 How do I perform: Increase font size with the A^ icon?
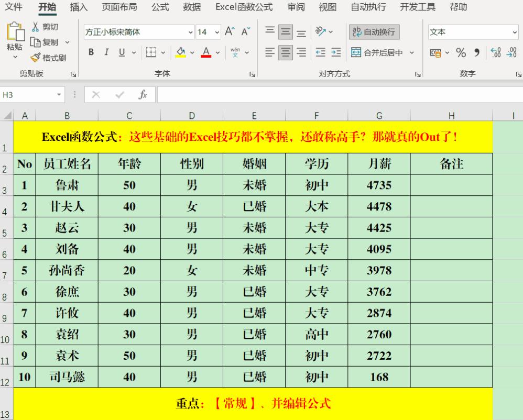pyautogui.click(x=229, y=30)
